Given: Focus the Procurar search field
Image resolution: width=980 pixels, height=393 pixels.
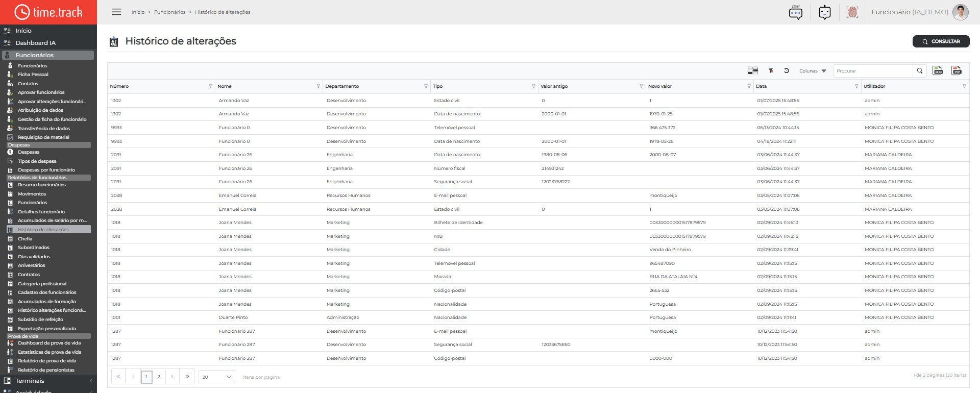Looking at the screenshot, I should [x=873, y=71].
